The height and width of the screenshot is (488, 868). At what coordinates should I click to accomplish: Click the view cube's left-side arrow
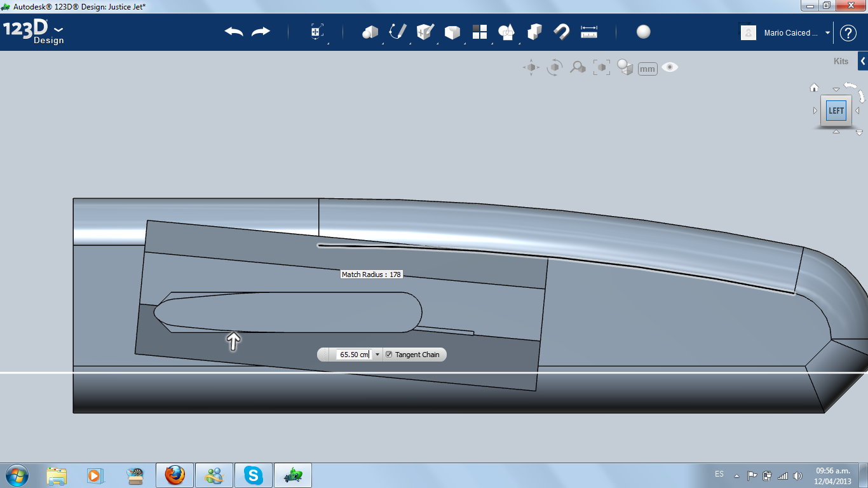pyautogui.click(x=815, y=111)
